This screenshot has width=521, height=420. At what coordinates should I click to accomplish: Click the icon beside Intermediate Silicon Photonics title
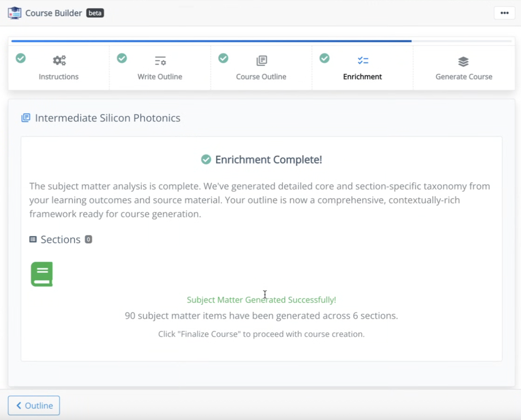26,118
